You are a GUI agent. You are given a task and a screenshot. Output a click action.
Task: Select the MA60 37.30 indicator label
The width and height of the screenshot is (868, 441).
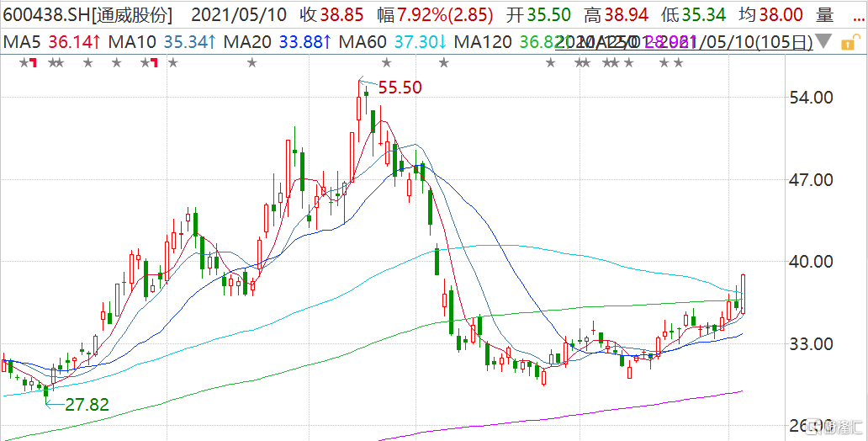[x=391, y=41]
